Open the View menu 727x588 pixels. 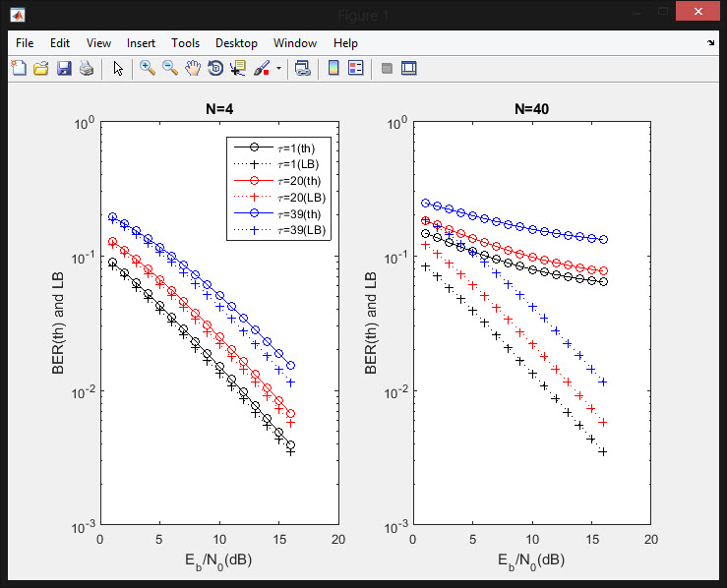98,43
